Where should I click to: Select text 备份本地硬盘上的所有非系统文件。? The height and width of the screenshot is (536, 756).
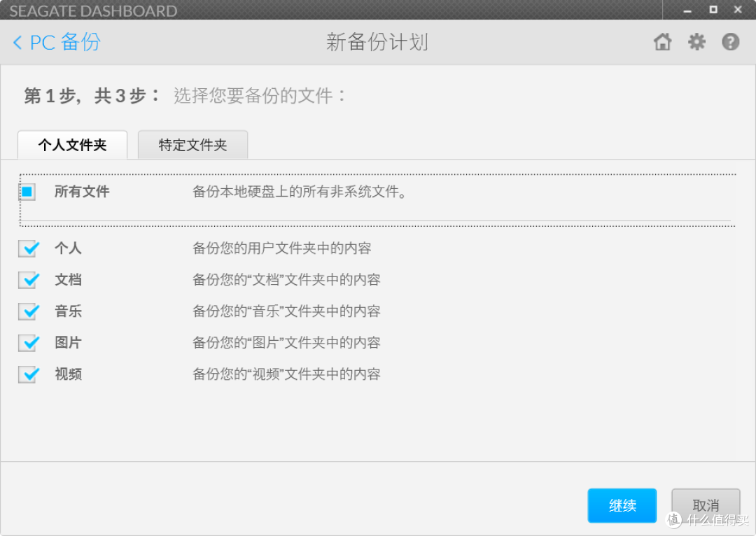pyautogui.click(x=301, y=191)
